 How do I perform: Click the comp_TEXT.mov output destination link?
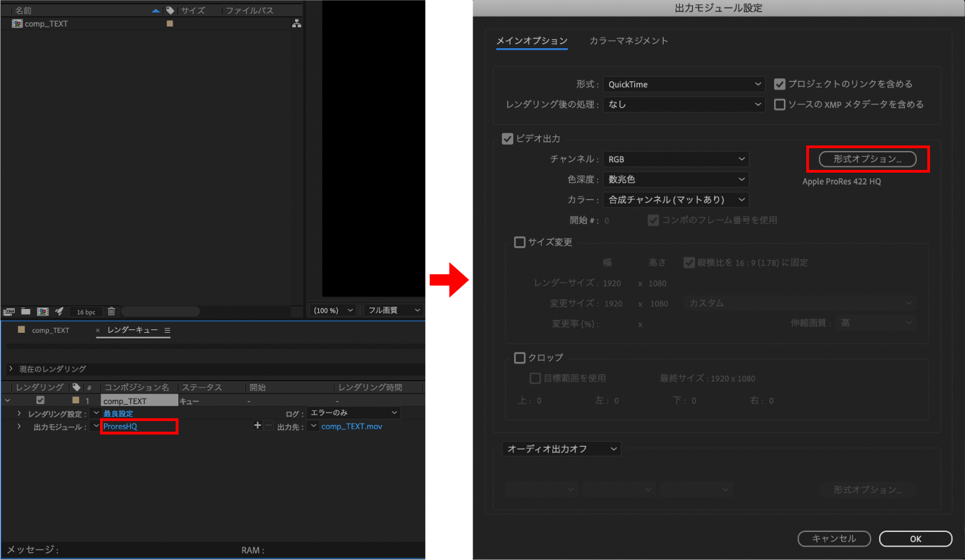click(352, 426)
